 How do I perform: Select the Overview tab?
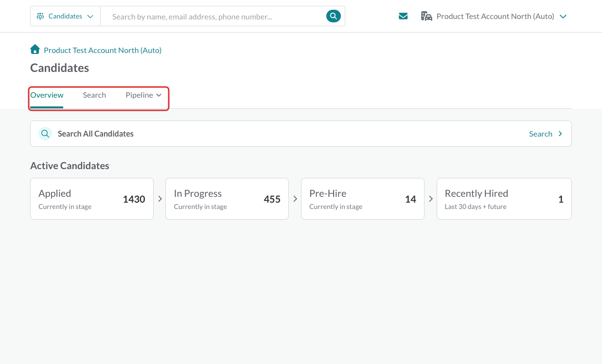pos(47,95)
